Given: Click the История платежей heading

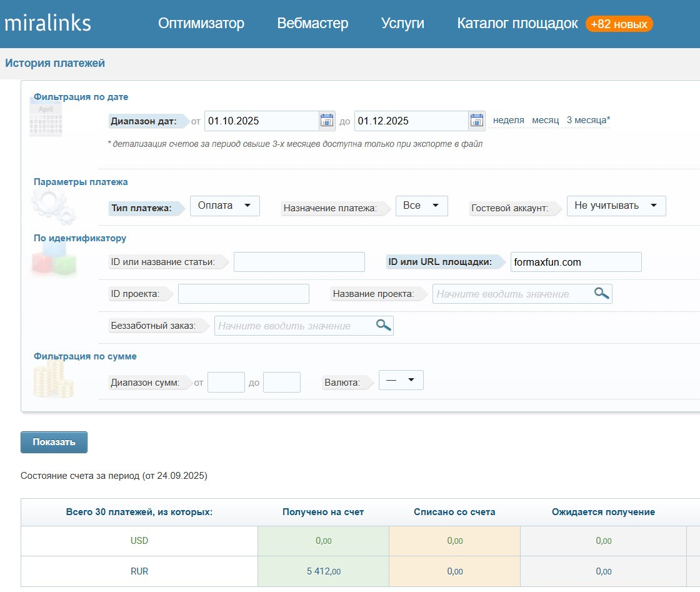Looking at the screenshot, I should coord(55,63).
